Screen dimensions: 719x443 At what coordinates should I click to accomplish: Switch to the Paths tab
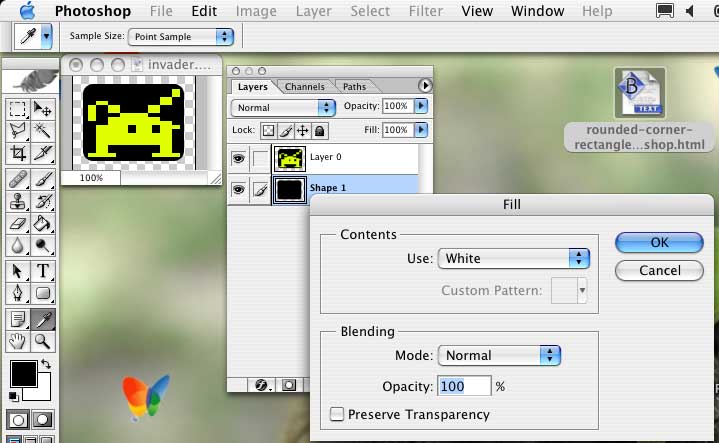[354, 87]
